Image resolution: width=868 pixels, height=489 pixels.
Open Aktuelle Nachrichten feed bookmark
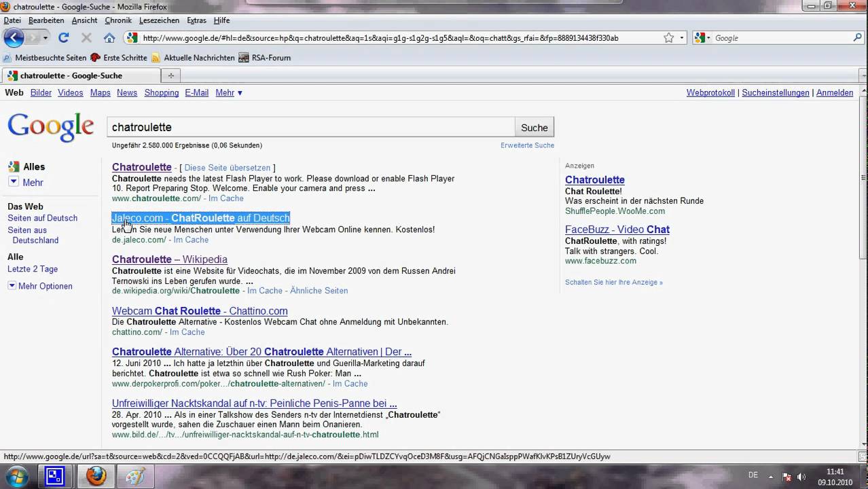193,58
